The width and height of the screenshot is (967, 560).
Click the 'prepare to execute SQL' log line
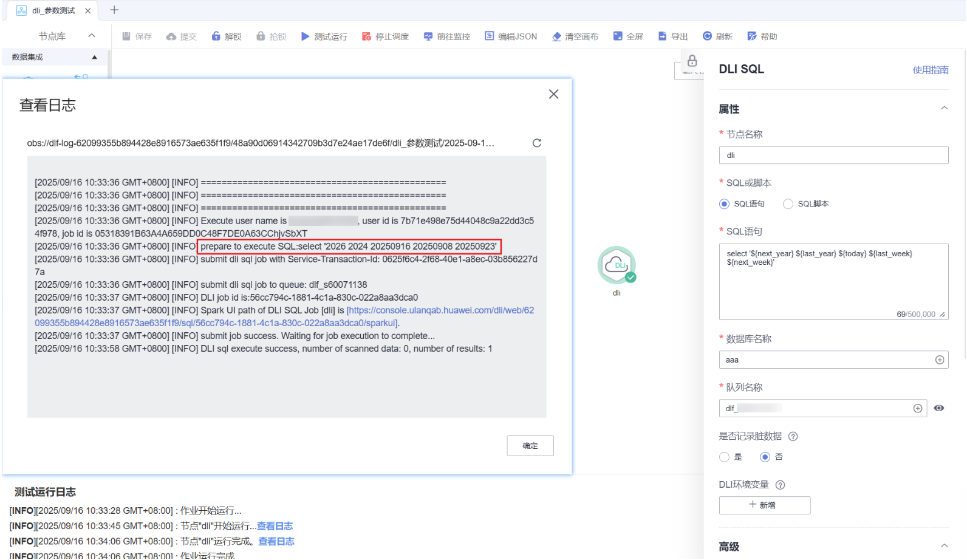tap(349, 247)
